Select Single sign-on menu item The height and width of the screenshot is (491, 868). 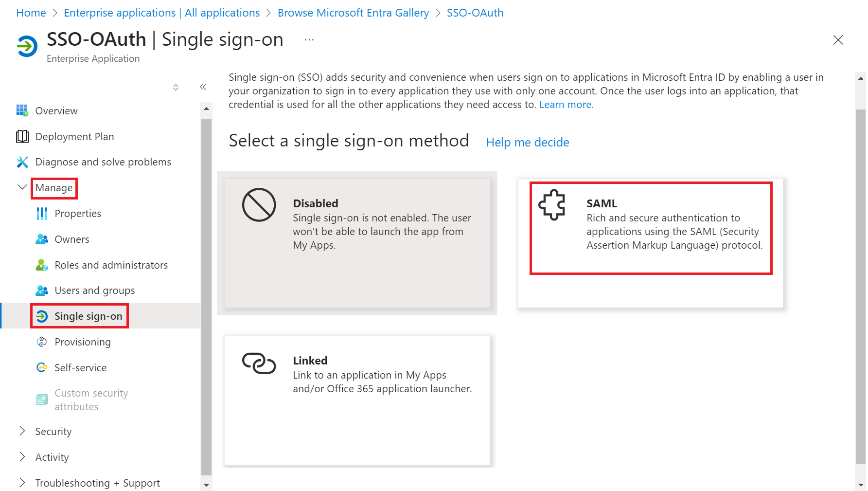[x=88, y=316]
